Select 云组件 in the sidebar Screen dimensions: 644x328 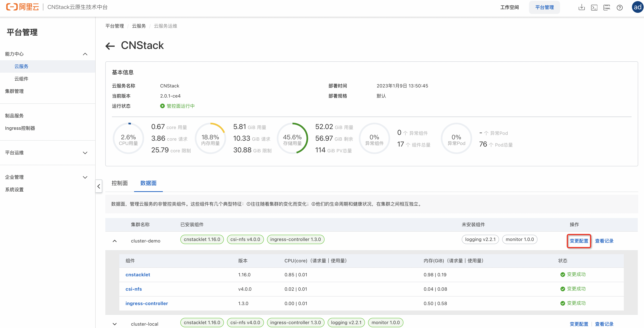21,79
